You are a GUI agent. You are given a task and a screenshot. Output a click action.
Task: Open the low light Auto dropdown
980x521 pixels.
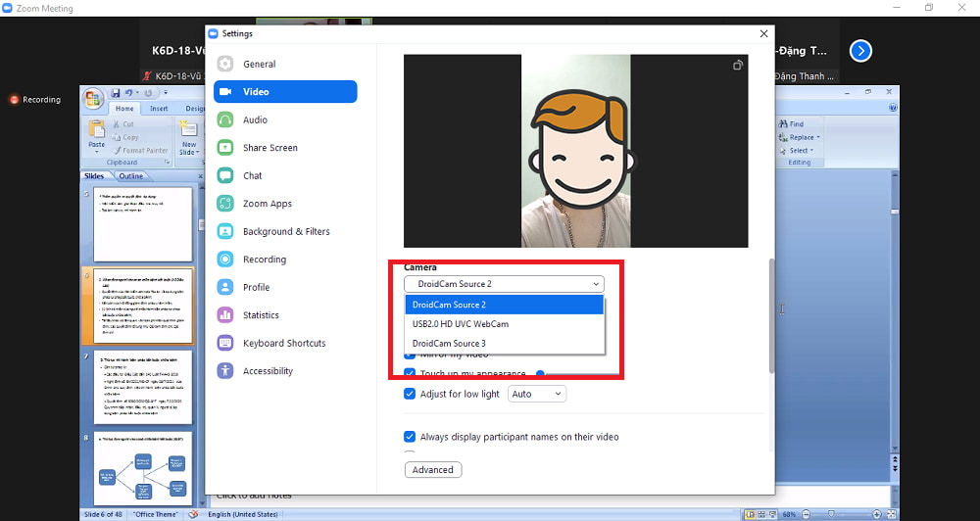point(537,395)
